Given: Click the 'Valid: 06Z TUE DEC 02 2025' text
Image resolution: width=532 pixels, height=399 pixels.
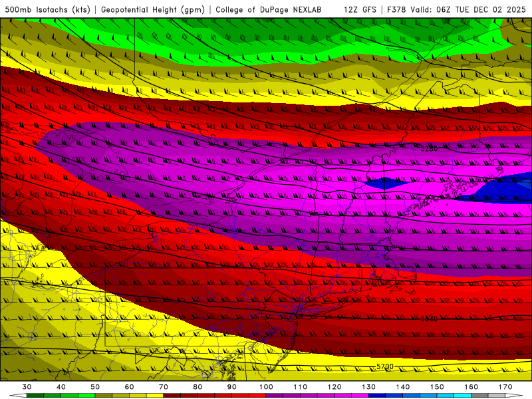Looking at the screenshot, I should click(x=468, y=9).
